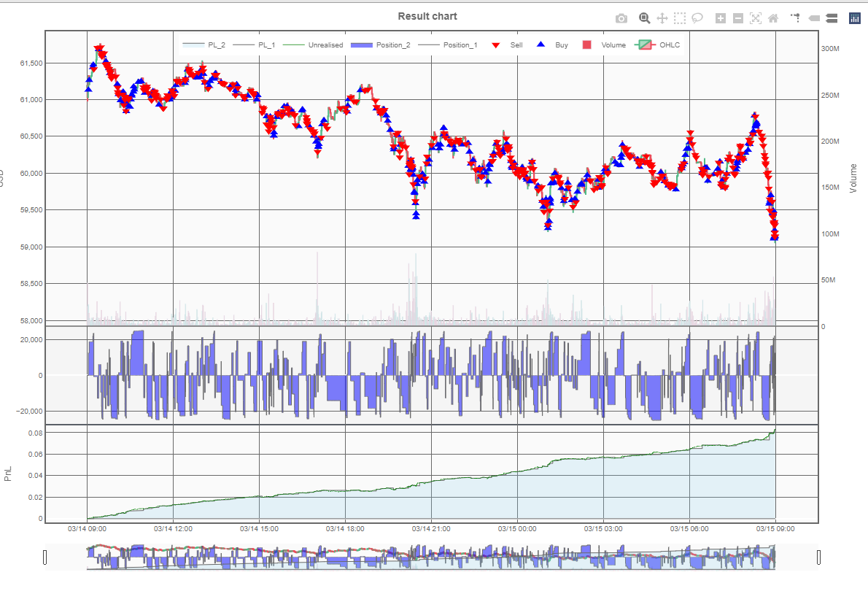Select the Zoom magnifier tool
868x610 pixels.
point(644,18)
